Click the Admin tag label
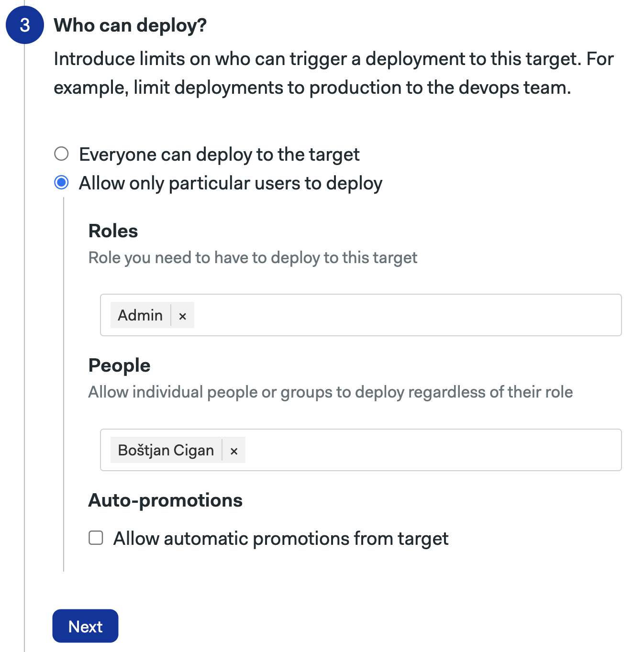The height and width of the screenshot is (652, 644). tap(139, 315)
